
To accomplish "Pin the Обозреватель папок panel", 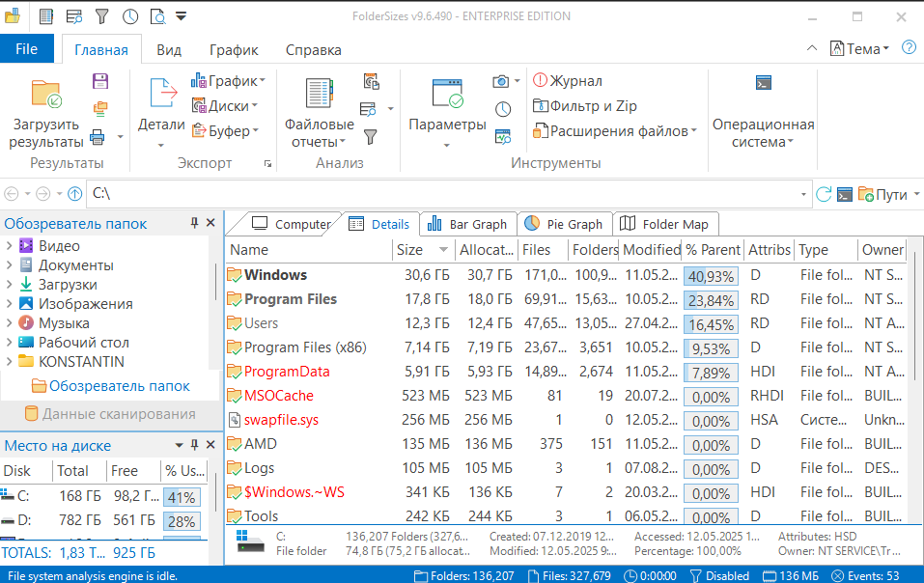I will tap(194, 223).
